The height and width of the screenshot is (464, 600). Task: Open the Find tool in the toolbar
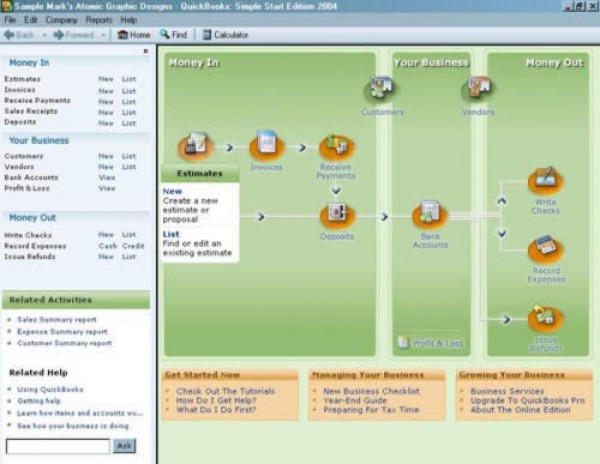point(174,35)
